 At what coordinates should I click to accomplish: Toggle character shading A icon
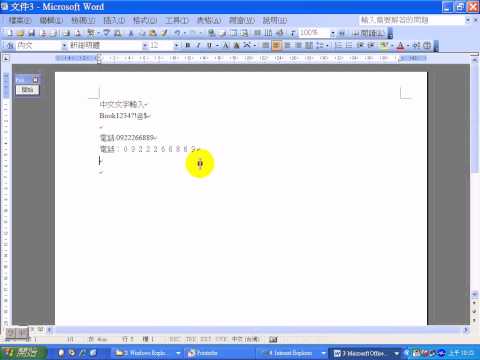coord(237,45)
